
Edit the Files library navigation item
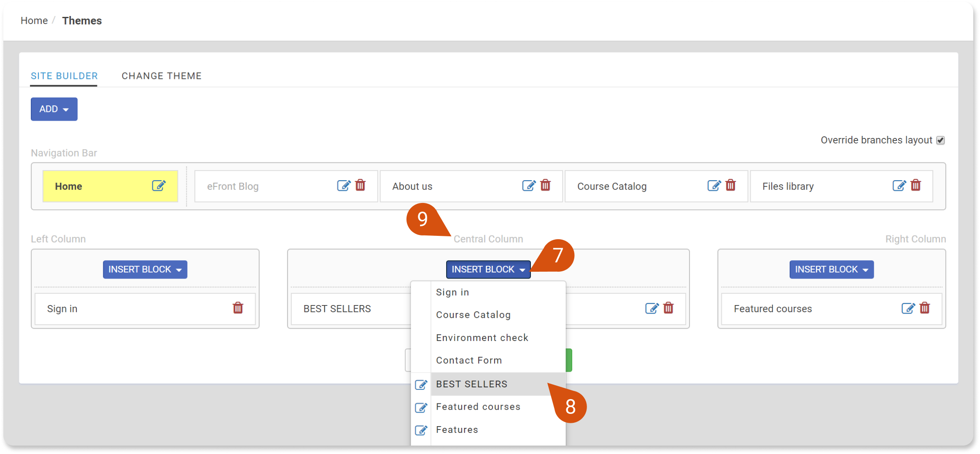pos(899,186)
